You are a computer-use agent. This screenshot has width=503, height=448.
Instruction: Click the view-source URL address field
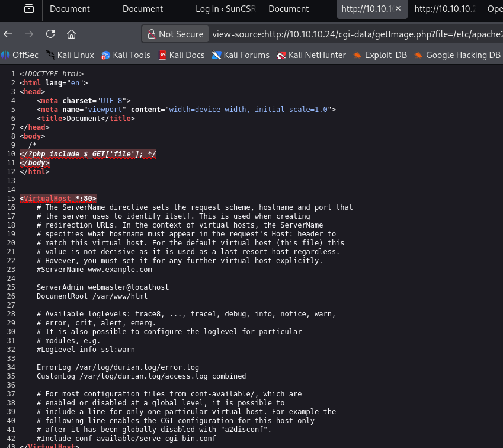(355, 34)
